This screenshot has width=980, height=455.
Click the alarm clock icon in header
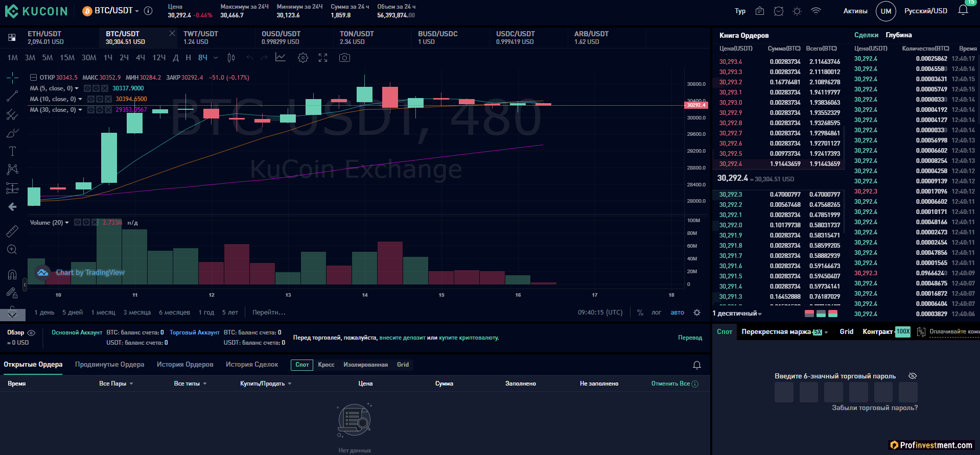[779, 11]
